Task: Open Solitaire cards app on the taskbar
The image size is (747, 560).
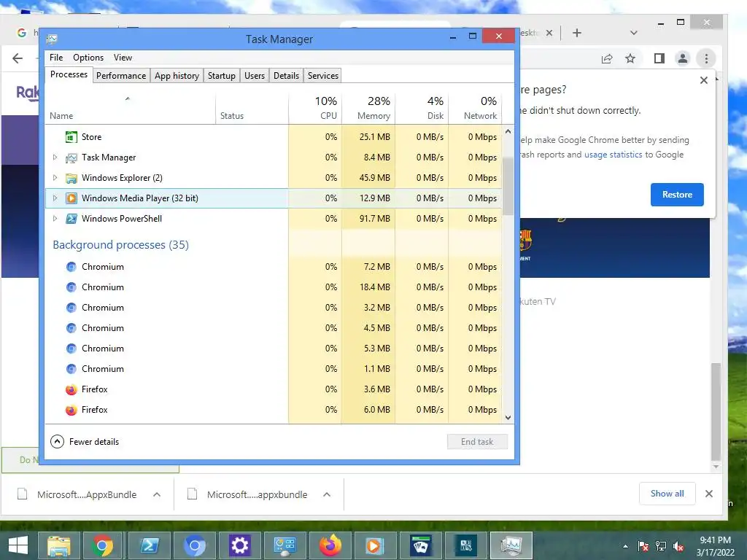Action: [421, 545]
